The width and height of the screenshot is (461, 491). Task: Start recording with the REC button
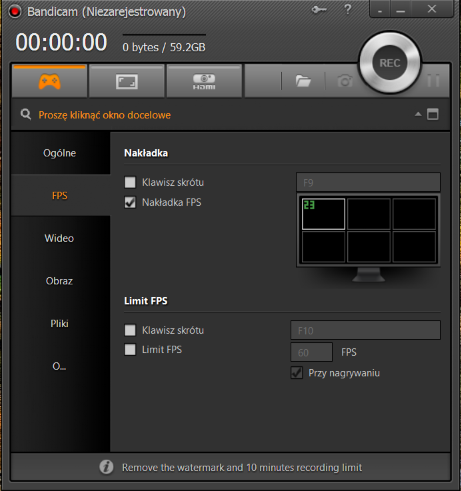390,63
